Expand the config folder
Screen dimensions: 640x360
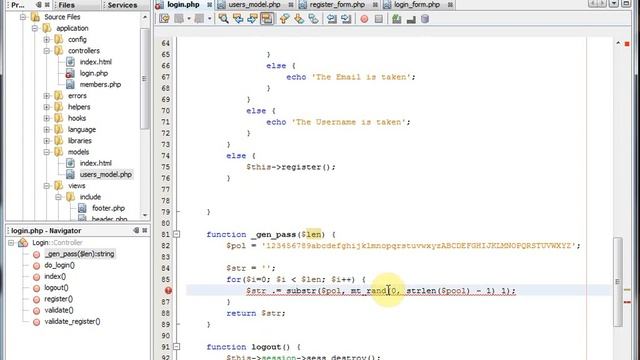pos(47,40)
